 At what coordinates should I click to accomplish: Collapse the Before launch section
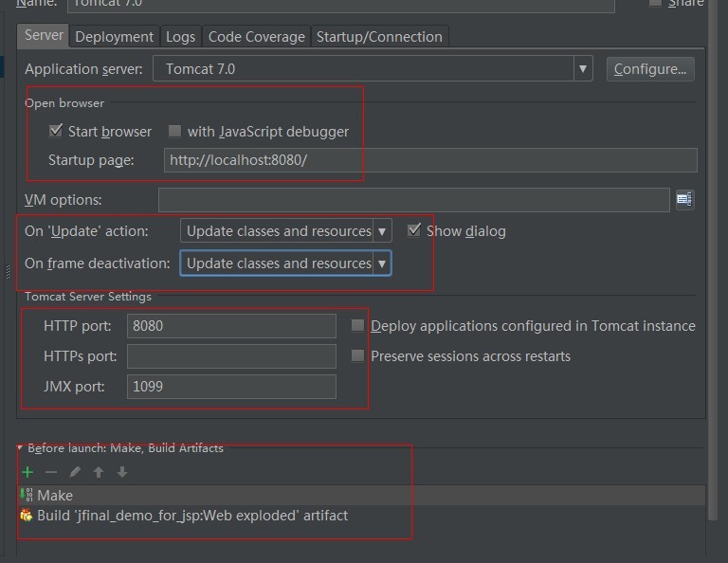coord(20,448)
